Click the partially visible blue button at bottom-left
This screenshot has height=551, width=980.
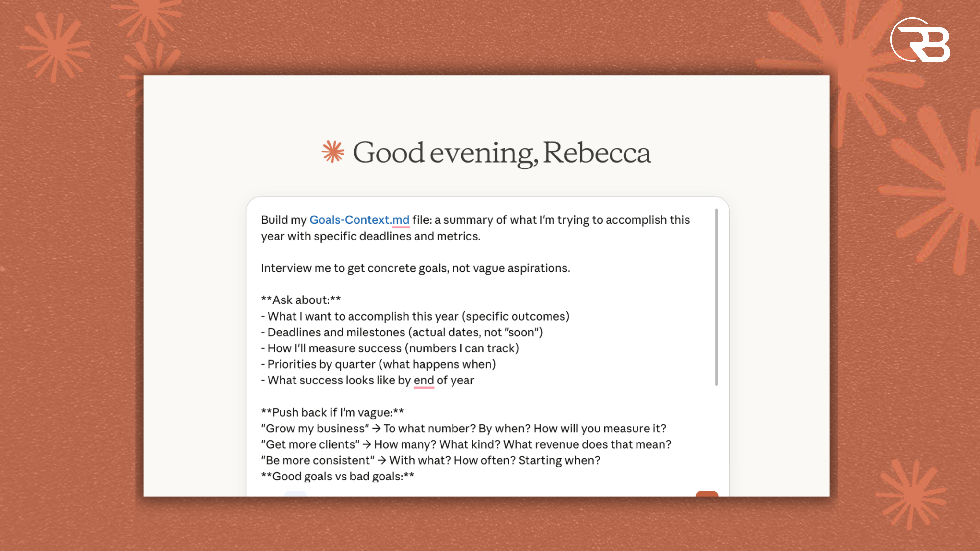[x=295, y=494]
